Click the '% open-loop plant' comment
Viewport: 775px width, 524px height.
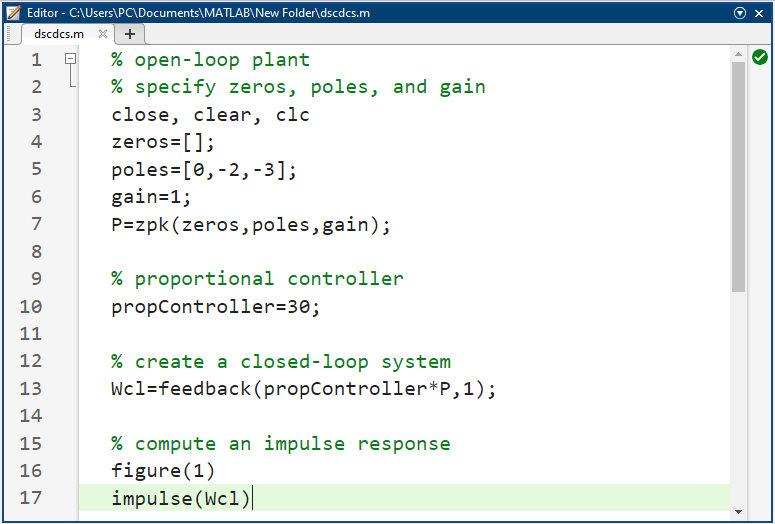point(211,60)
